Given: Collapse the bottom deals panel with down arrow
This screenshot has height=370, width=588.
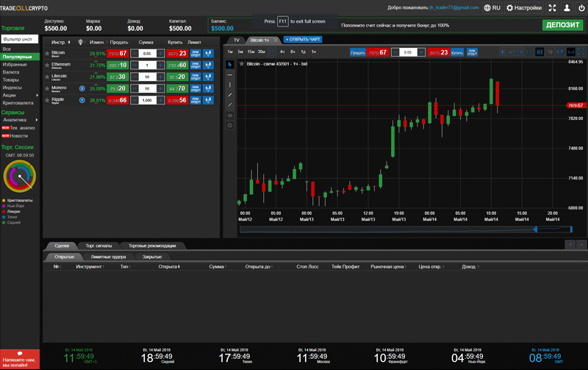Looking at the screenshot, I should (570, 245).
